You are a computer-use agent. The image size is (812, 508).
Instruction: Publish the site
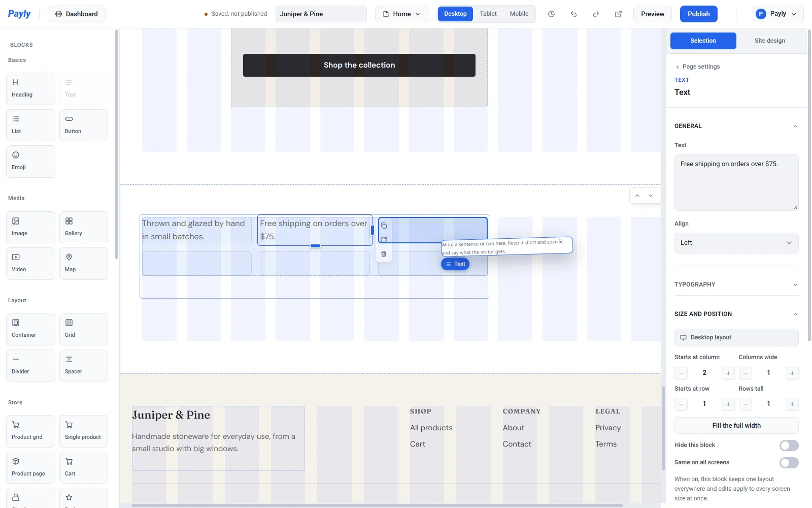[x=699, y=14]
